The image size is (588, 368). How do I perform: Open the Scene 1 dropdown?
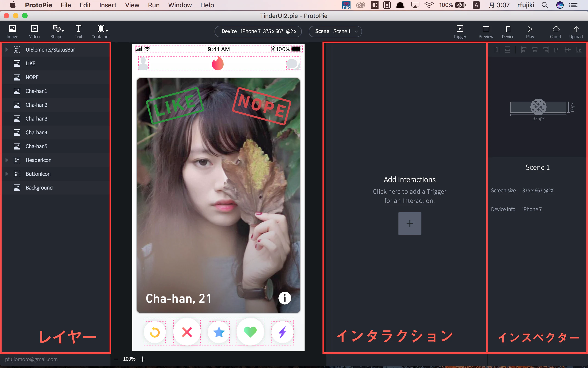click(x=335, y=32)
